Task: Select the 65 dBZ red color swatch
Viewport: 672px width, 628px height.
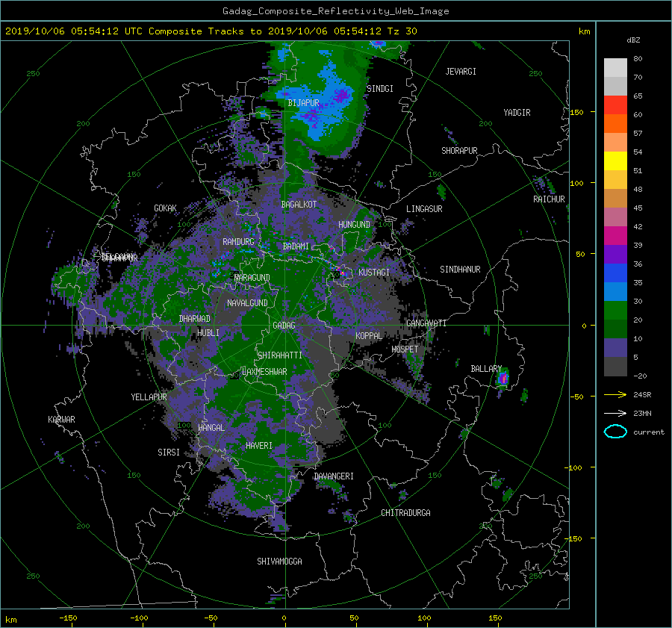Action: point(615,105)
